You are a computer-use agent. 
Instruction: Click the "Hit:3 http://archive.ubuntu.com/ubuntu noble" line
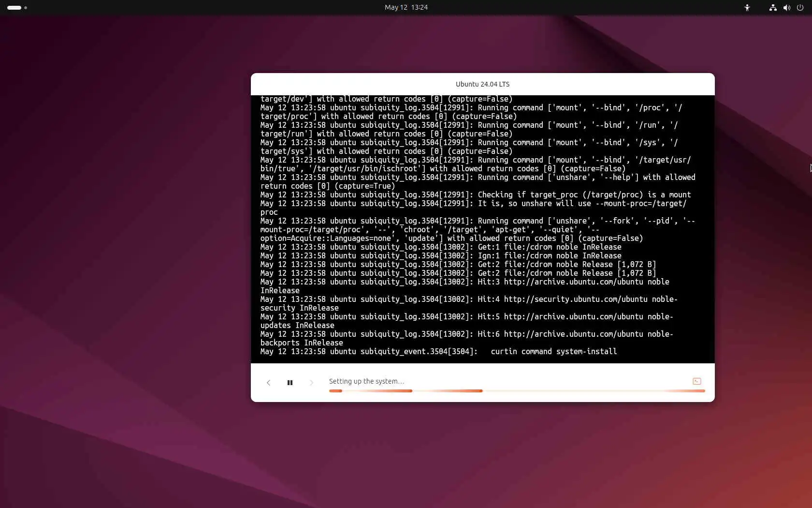(x=465, y=286)
